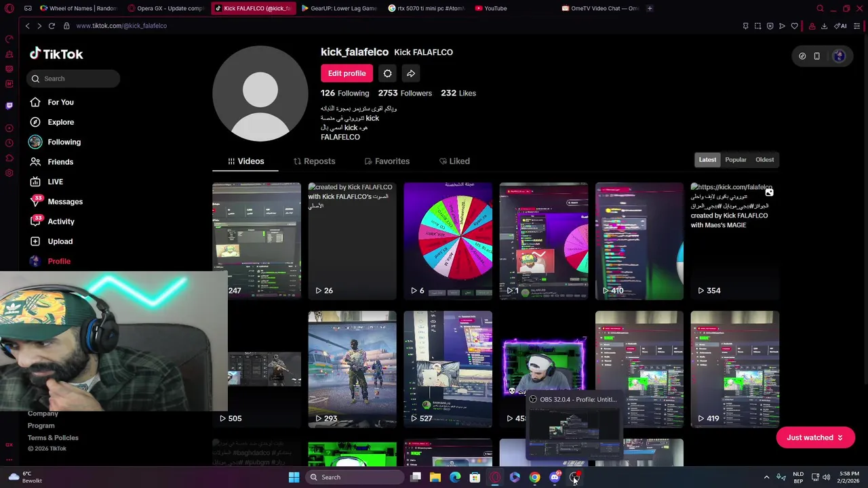Click the Program footer link
The height and width of the screenshot is (488, 868).
coord(41,426)
